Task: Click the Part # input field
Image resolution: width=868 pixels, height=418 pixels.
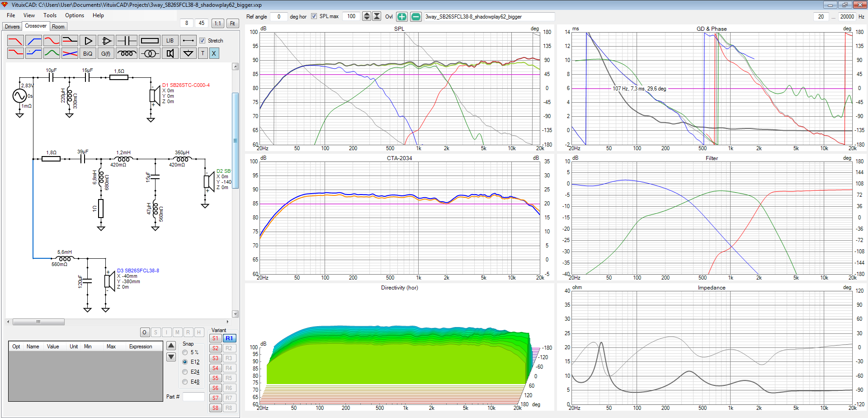Action: (193, 397)
